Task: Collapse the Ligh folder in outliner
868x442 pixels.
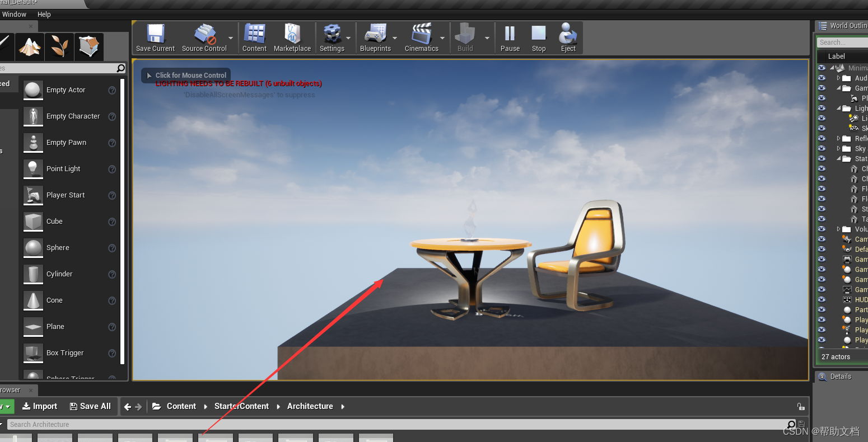Action: (838, 109)
